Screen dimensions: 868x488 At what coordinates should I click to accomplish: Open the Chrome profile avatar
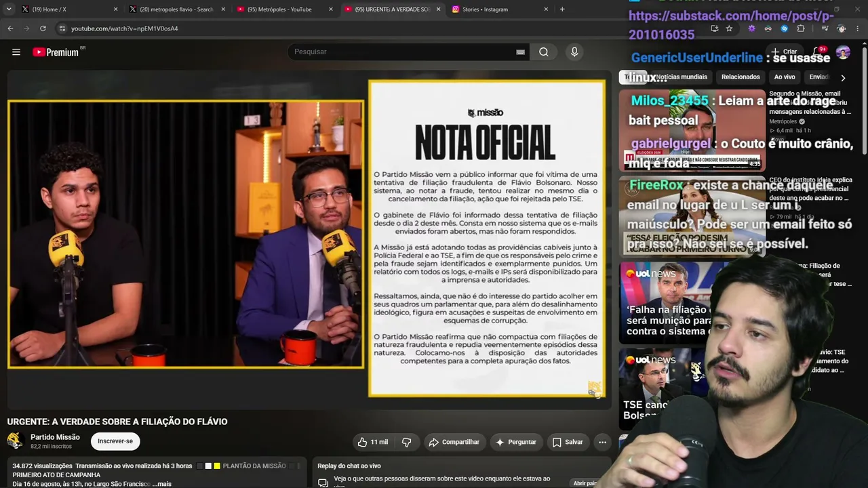click(842, 28)
